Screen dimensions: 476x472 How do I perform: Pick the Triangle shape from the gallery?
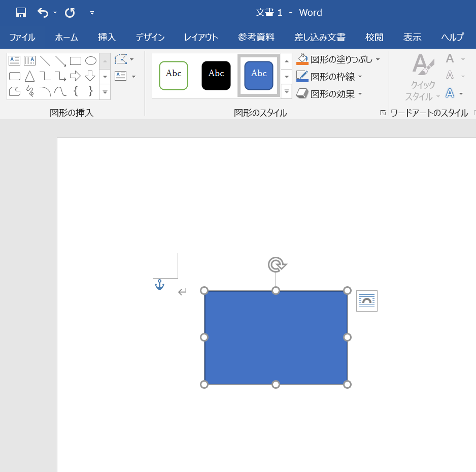pyautogui.click(x=30, y=76)
